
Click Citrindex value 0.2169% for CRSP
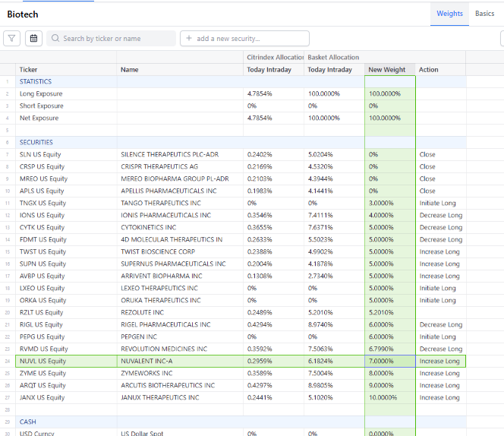click(x=273, y=166)
